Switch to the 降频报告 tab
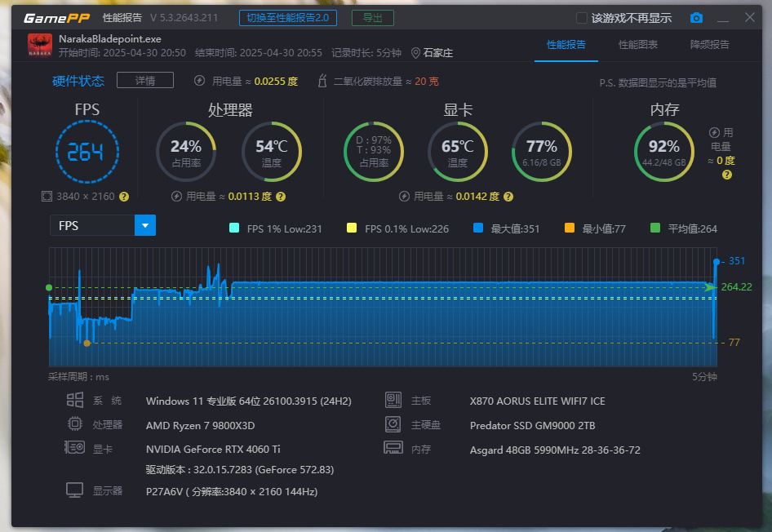 click(x=710, y=45)
